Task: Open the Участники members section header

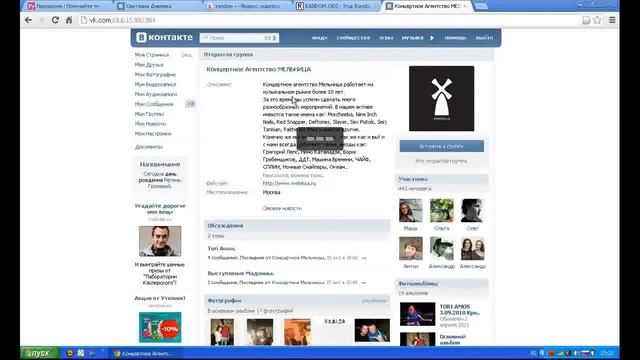Action: tap(442, 179)
